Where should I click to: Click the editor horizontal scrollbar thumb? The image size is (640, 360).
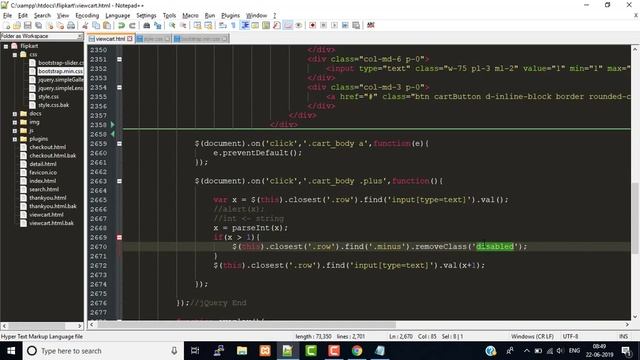pos(246,325)
